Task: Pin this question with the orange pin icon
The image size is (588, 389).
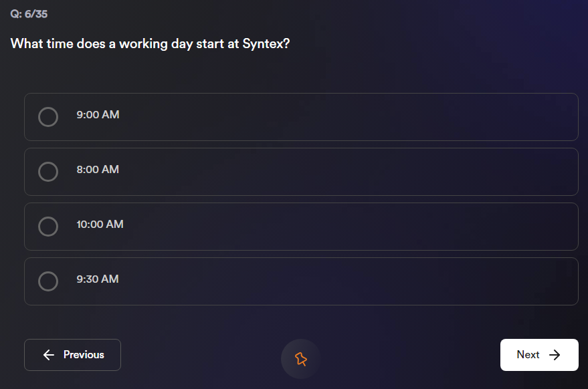Action: point(301,359)
